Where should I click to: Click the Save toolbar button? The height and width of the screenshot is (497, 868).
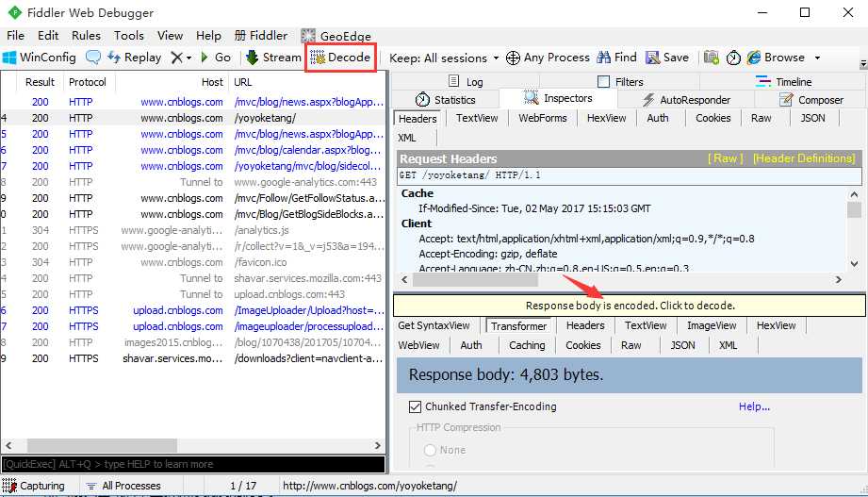point(667,58)
